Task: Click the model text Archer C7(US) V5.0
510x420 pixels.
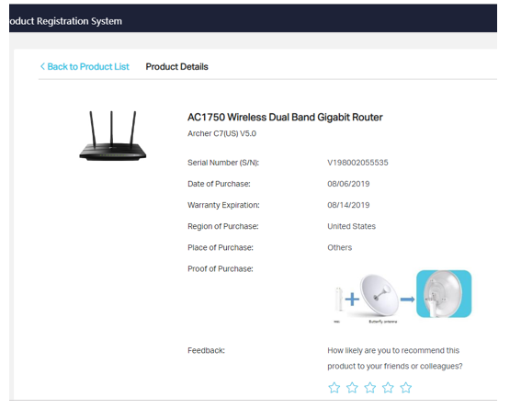Action: (x=221, y=133)
